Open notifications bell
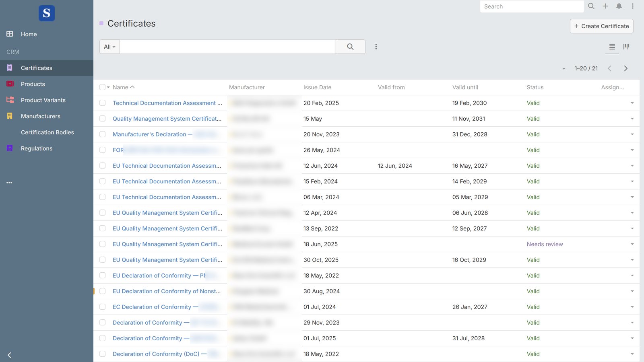The image size is (644, 362). [x=619, y=6]
